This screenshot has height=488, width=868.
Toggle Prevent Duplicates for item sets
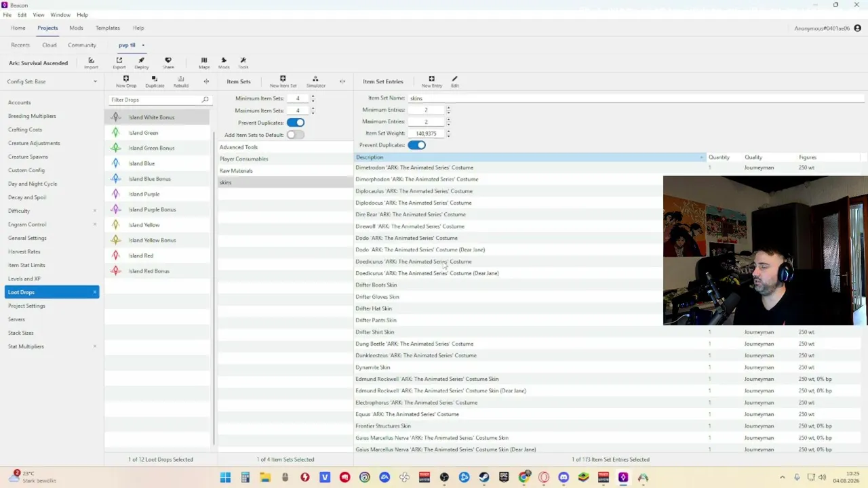point(296,123)
